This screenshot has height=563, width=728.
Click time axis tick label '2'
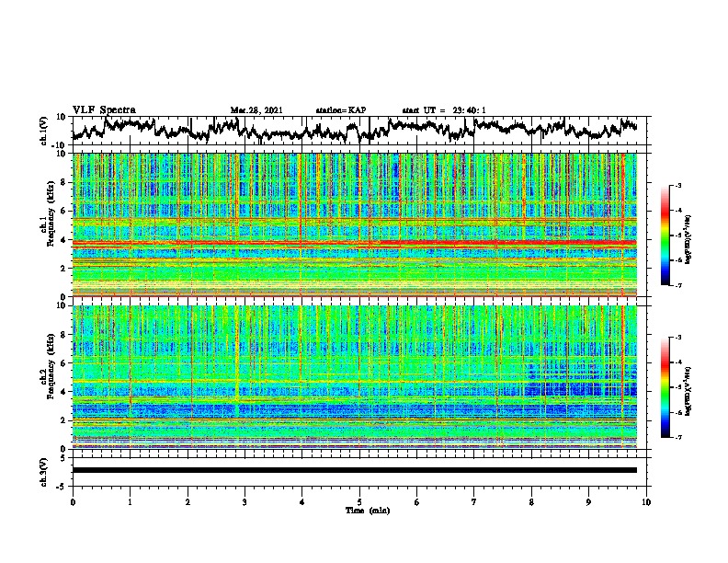pos(188,502)
